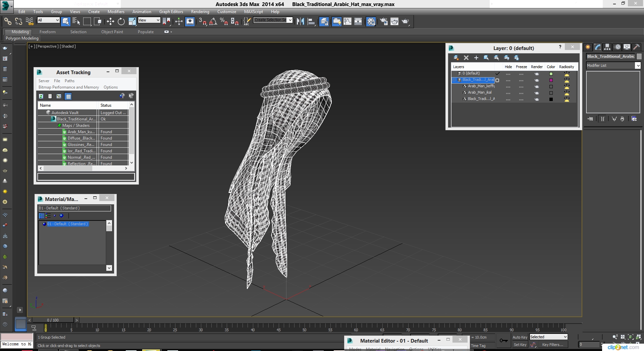644x351 pixels.
Task: Click Pin Stack button below modifier stack
Action: 590,119
